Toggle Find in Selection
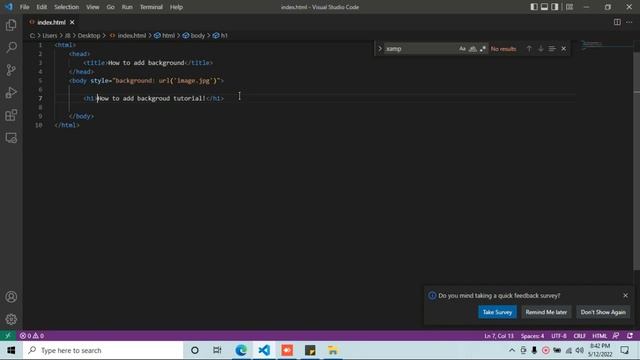 (x=552, y=49)
